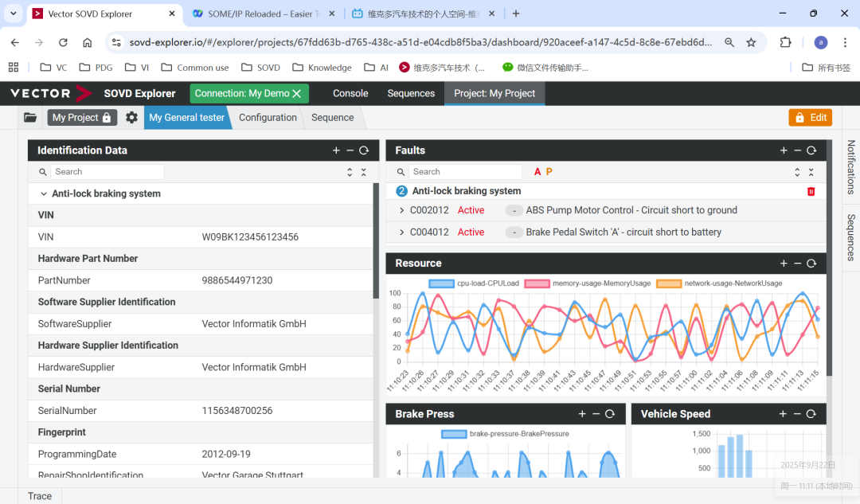Close the My Demo connection

click(x=296, y=94)
